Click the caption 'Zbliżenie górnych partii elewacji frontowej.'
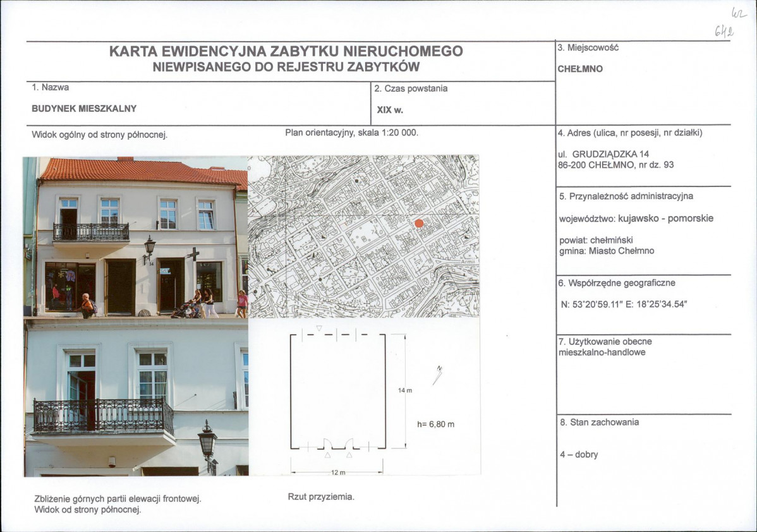The width and height of the screenshot is (757, 532). 118,499
